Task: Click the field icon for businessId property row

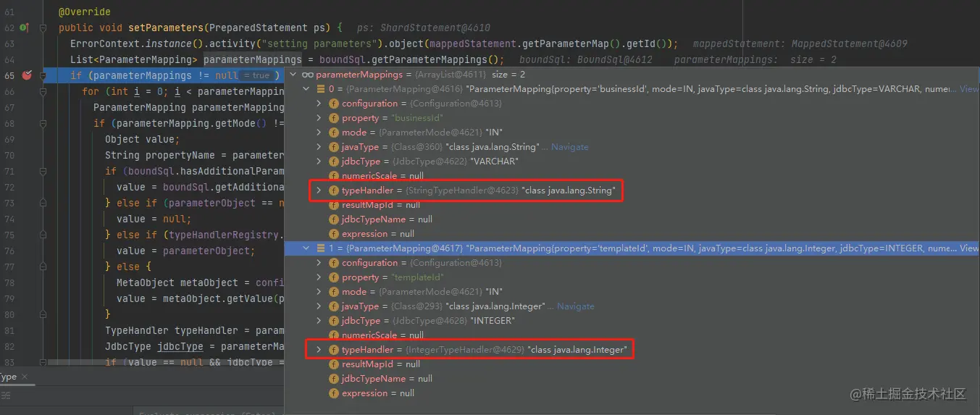Action: [x=334, y=118]
